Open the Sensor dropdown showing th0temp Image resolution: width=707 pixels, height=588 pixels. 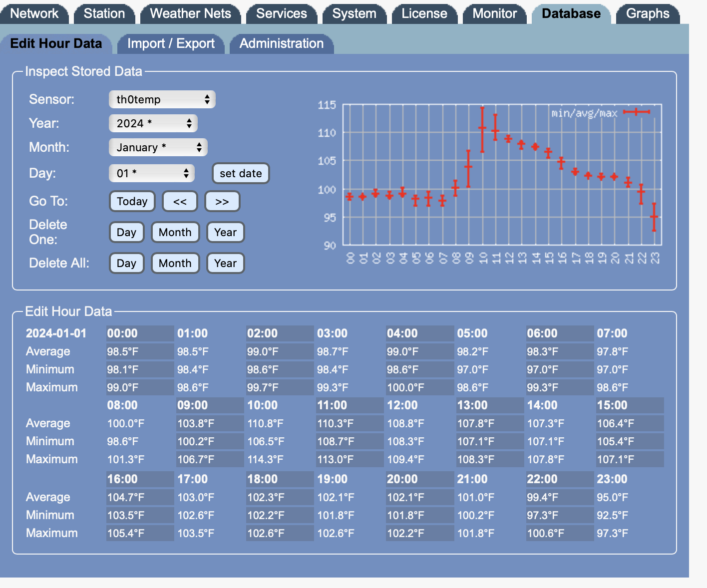point(162,99)
